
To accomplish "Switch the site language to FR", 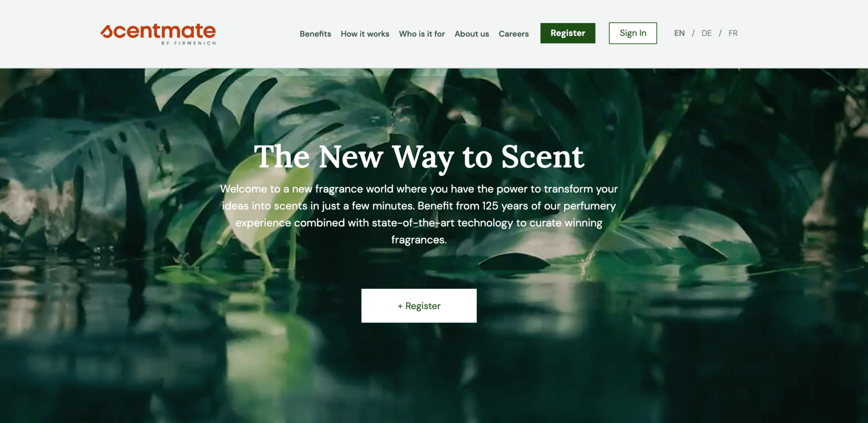I will (x=733, y=33).
